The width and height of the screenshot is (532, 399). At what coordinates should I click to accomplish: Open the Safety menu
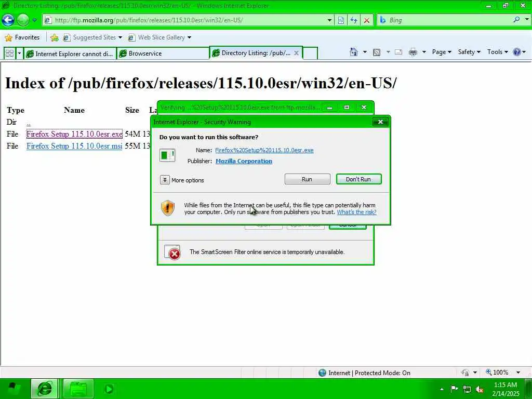[x=469, y=52]
